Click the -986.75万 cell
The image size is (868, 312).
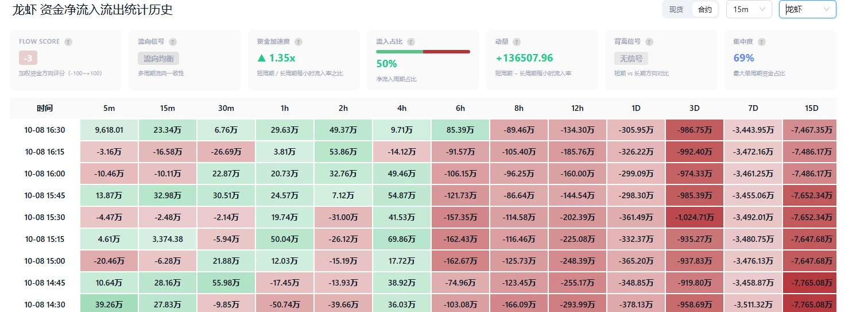click(695, 130)
